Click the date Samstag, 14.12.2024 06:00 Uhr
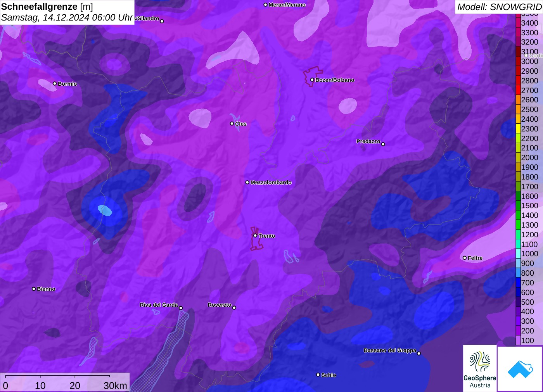The image size is (543, 392). coord(67,17)
